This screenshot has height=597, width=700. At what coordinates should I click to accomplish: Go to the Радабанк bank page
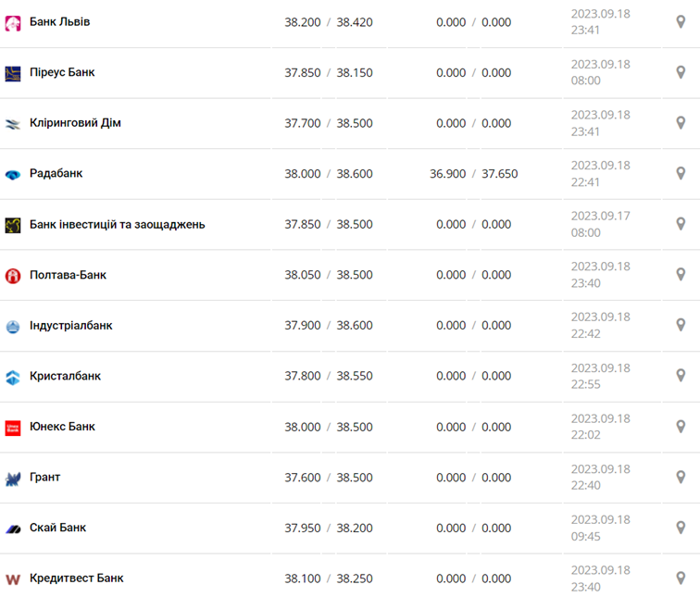click(56, 173)
